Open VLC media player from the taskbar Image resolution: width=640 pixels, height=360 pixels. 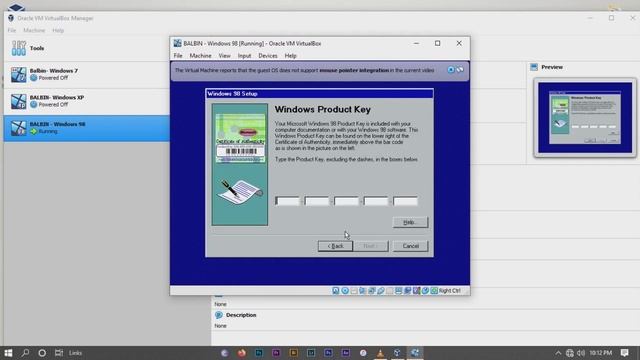380,353
